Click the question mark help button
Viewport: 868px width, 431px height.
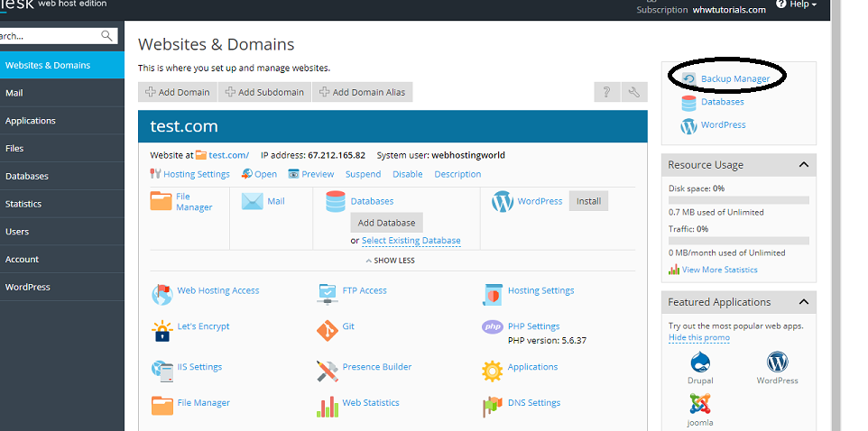coord(606,92)
